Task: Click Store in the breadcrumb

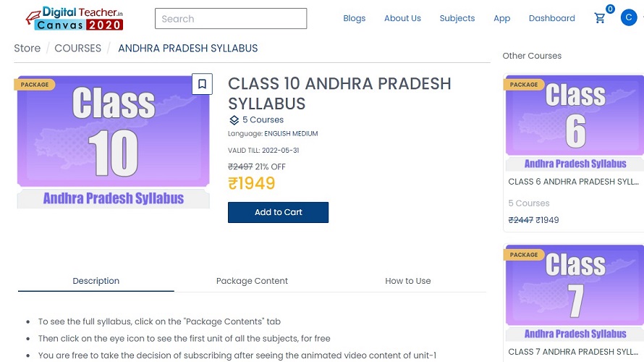Action: click(x=27, y=49)
